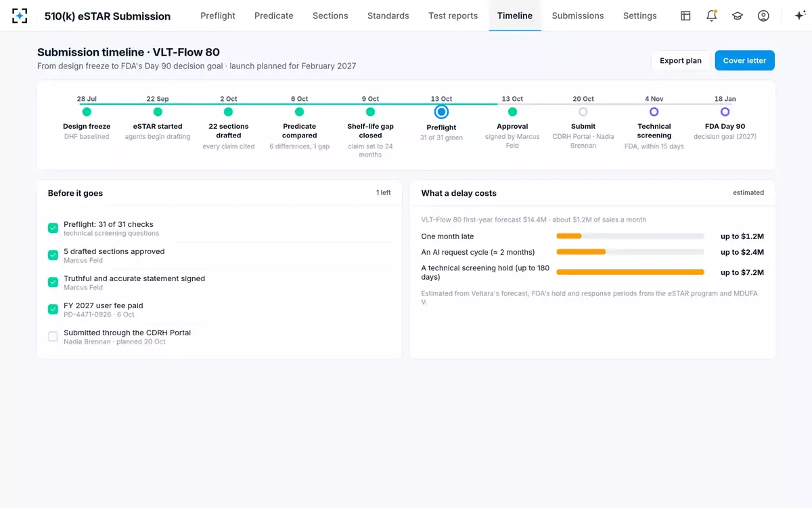The width and height of the screenshot is (812, 508).
Task: Select the Timeline tab
Action: pyautogui.click(x=515, y=16)
